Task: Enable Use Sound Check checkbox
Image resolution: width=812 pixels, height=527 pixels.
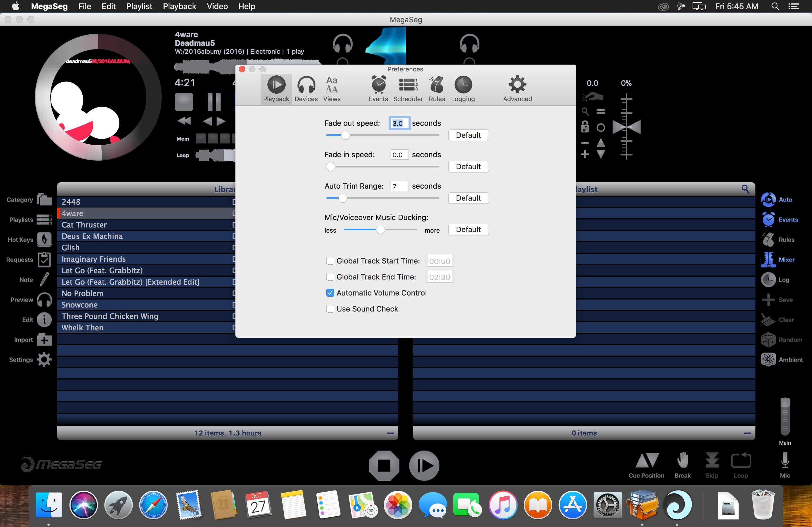Action: (x=330, y=309)
